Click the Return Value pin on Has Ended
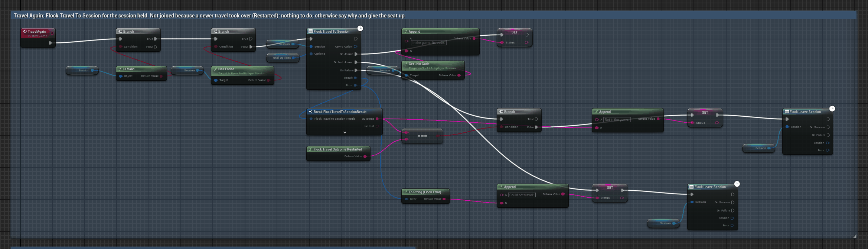 pos(268,80)
